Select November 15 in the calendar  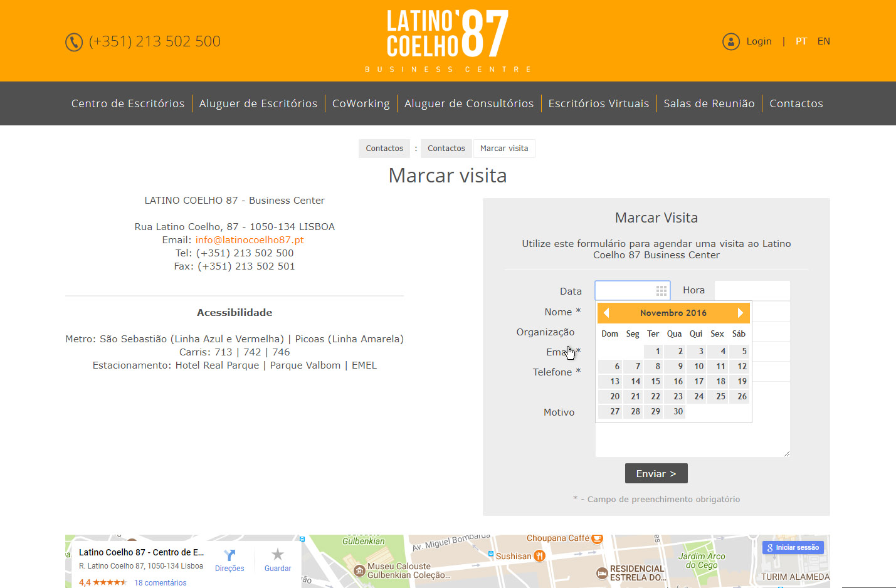[655, 381]
